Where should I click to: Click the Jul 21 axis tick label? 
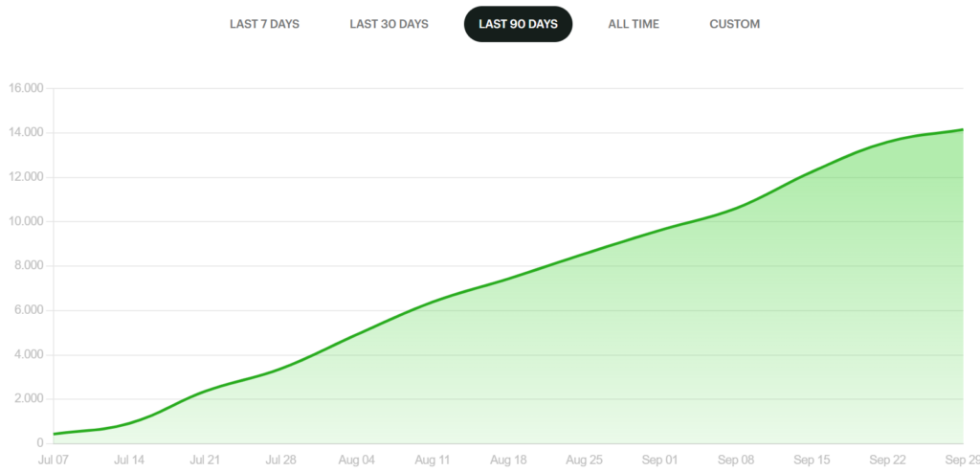(x=205, y=461)
